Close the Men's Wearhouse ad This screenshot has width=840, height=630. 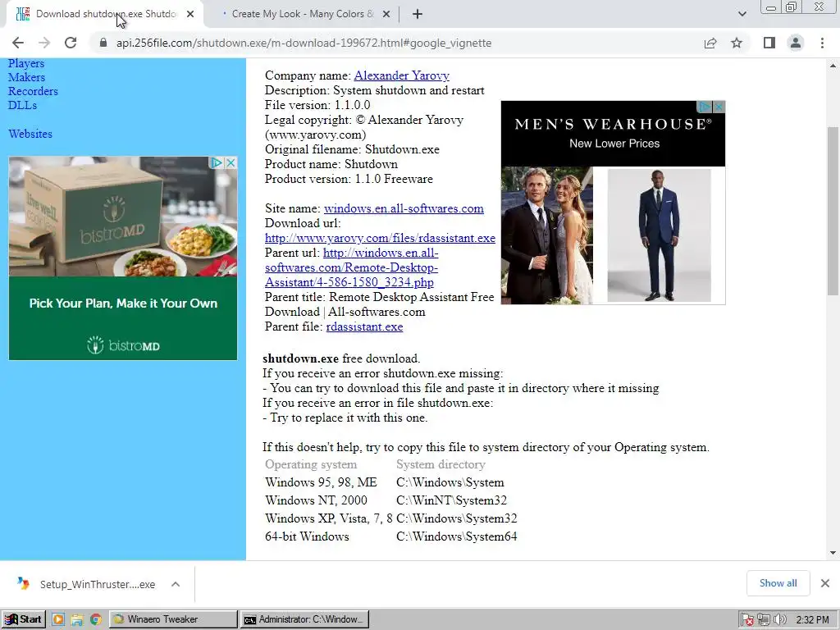(719, 107)
